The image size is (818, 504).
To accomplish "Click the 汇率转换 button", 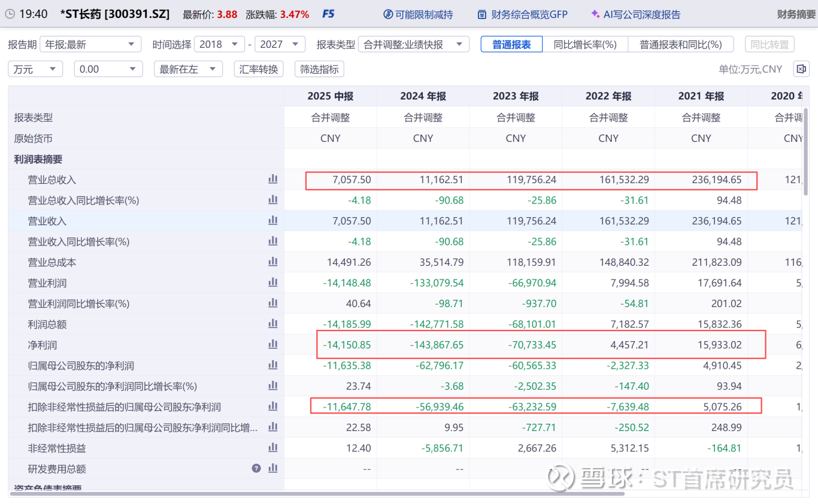I will point(259,69).
